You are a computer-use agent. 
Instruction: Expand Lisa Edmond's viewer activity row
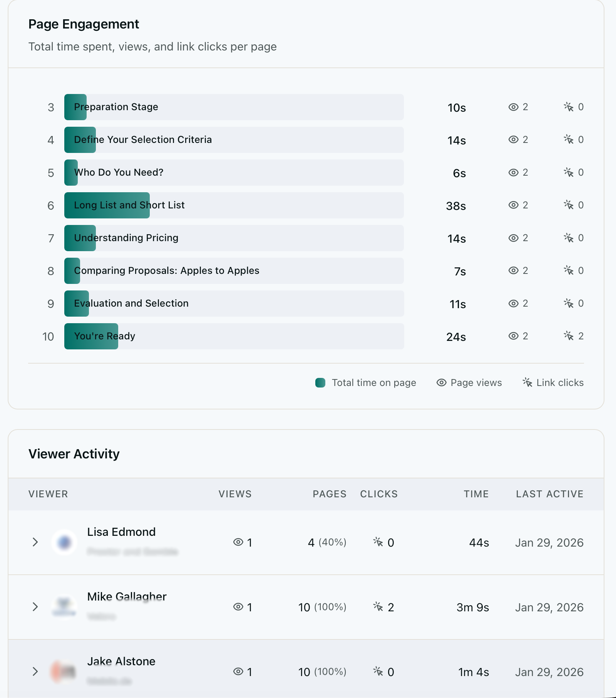pos(35,542)
